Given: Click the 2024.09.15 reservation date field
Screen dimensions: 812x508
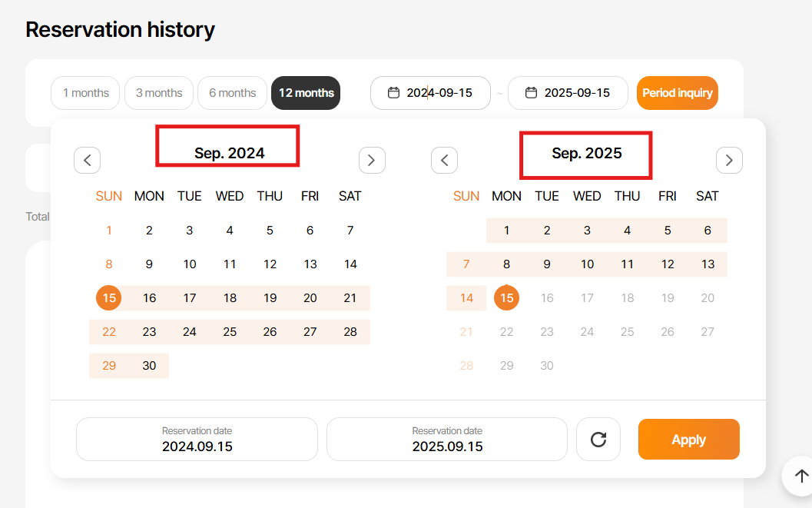Looking at the screenshot, I should click(x=197, y=440).
